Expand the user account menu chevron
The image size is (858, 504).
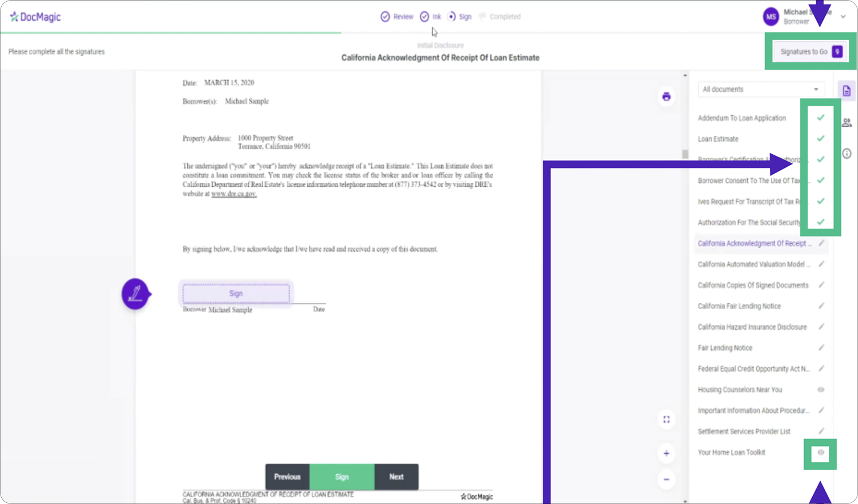click(843, 17)
